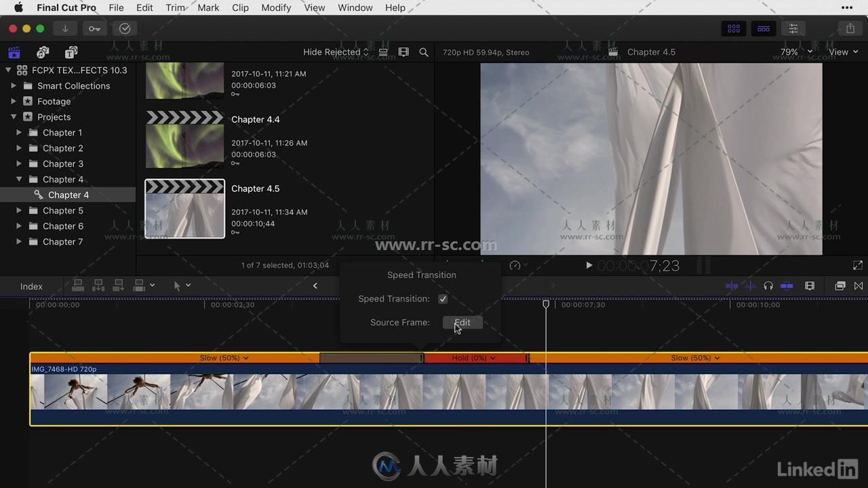The width and height of the screenshot is (868, 488).
Task: Toggle the browser layout button in top toolbar
Action: (734, 28)
